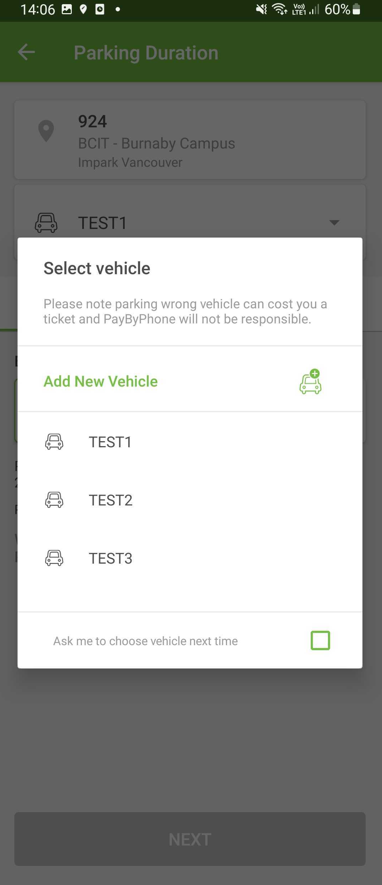This screenshot has width=382, height=885.
Task: Expand the TEST1 vehicle dropdown arrow
Action: 334,222
